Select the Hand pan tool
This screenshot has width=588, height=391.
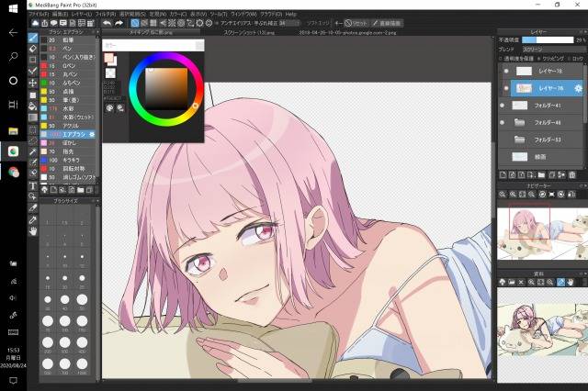pos(33,231)
